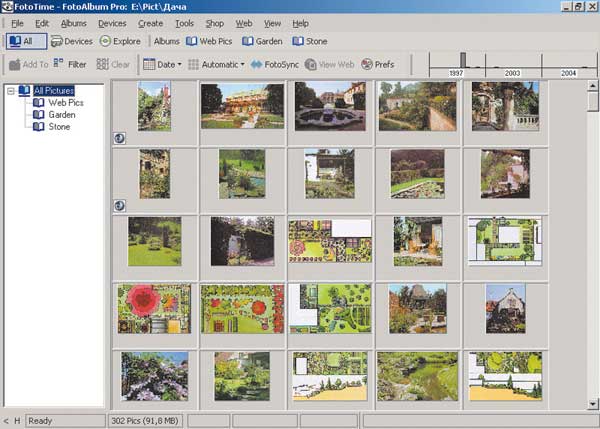Click the 302 Pics status bar entry
This screenshot has width=600, height=429.
[145, 421]
